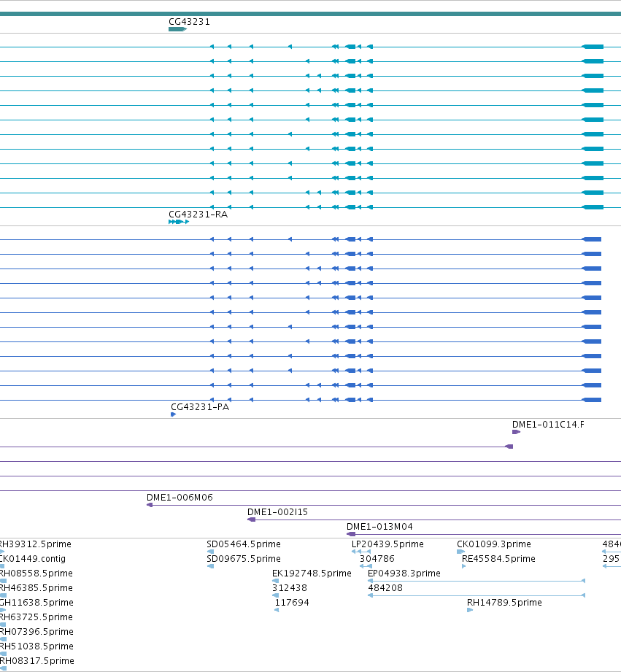Select the SD09675.5prime EST glyph
The height and width of the screenshot is (672, 621).
point(210,566)
